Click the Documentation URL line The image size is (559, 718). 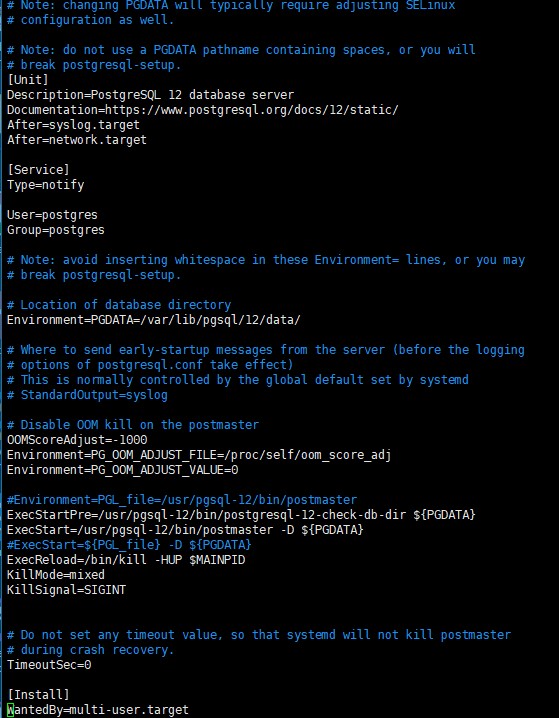(202, 110)
